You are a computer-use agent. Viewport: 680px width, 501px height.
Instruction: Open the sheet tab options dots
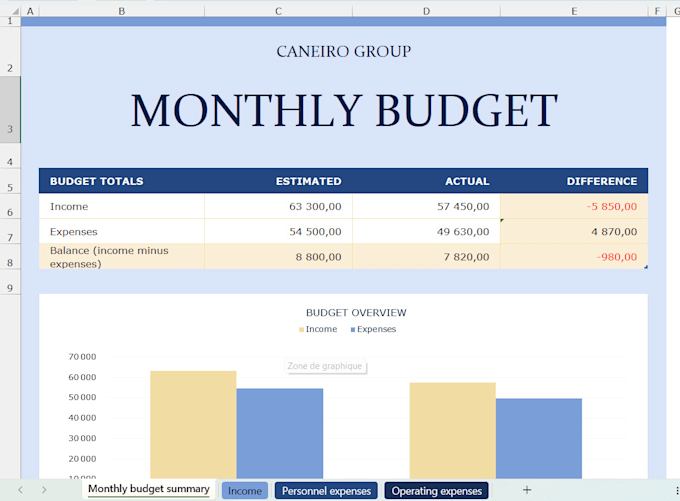point(677,491)
